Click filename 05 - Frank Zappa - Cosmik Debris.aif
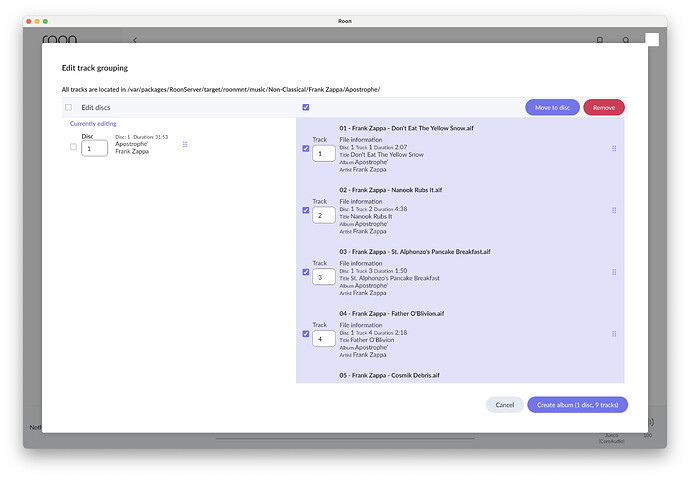 (x=389, y=375)
